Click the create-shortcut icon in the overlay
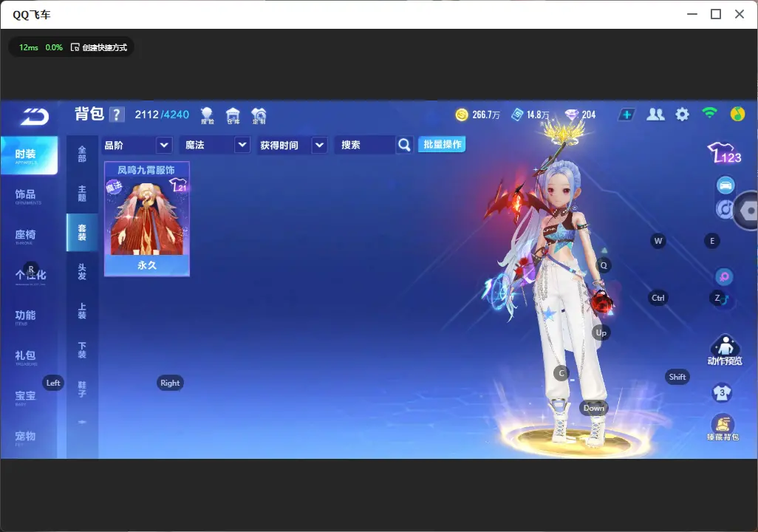 [x=75, y=47]
